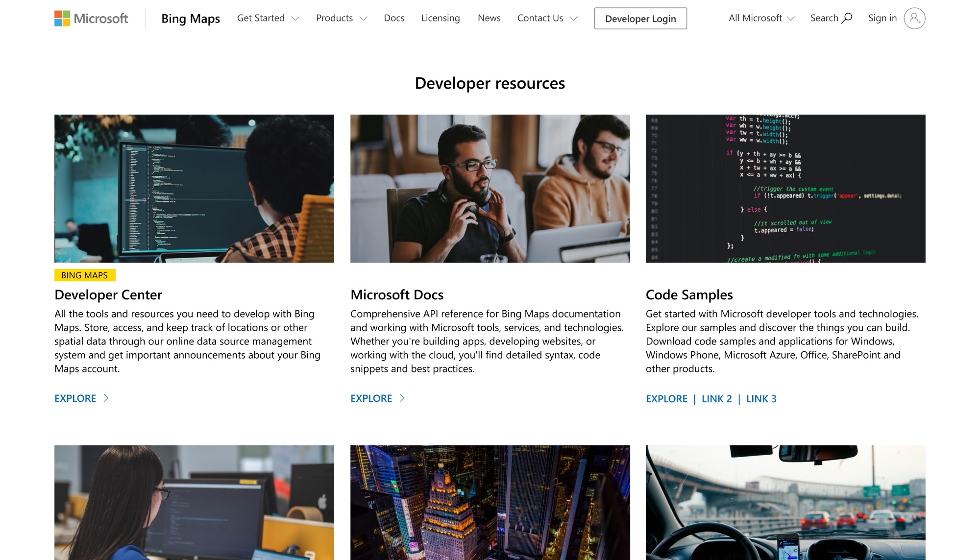Open LINK 3 under Code Samples

(761, 399)
